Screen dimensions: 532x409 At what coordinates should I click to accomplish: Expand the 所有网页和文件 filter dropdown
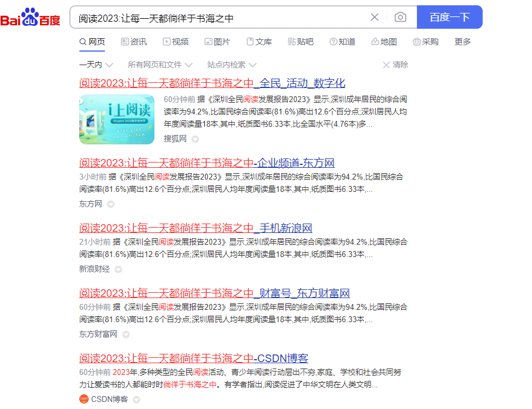click(160, 65)
